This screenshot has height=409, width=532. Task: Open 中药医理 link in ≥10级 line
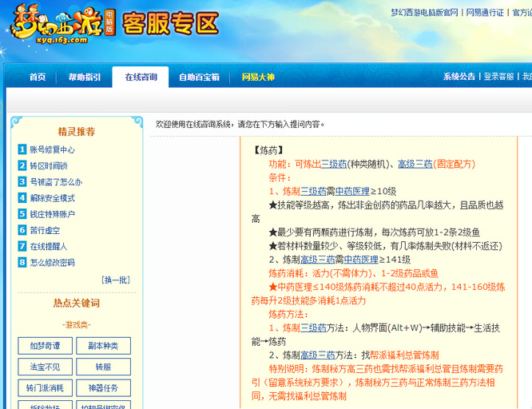pos(352,192)
